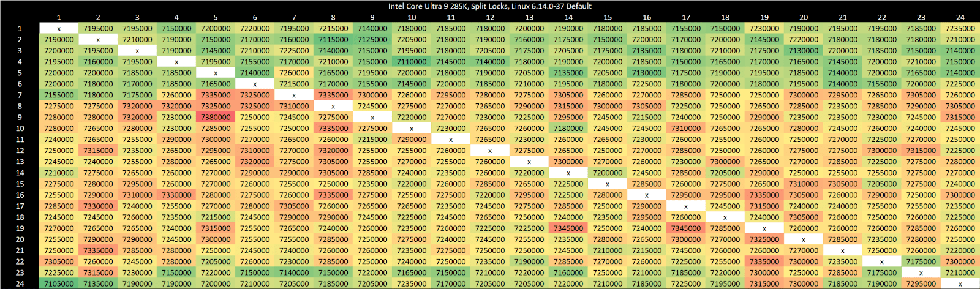Image resolution: width=980 pixels, height=289 pixels.
Task: Click 7345000 in row 19, column 17
Action: click(686, 228)
